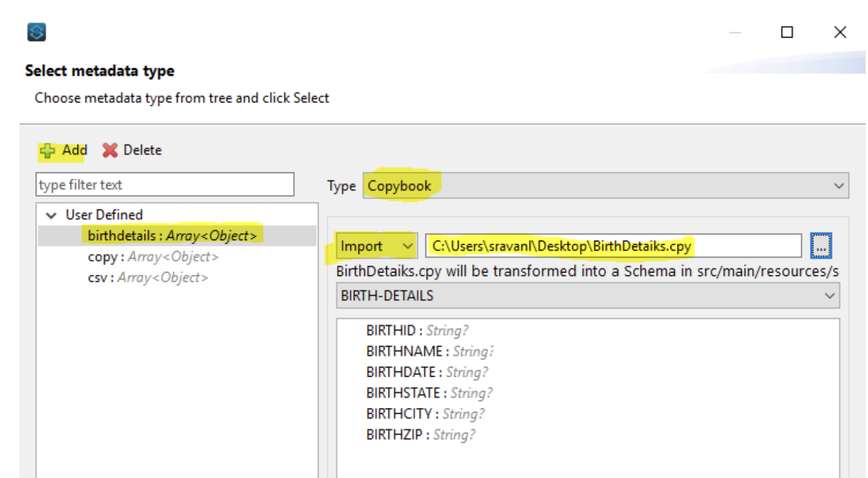
Task: Open the Import mode dropdown
Action: pyautogui.click(x=377, y=246)
